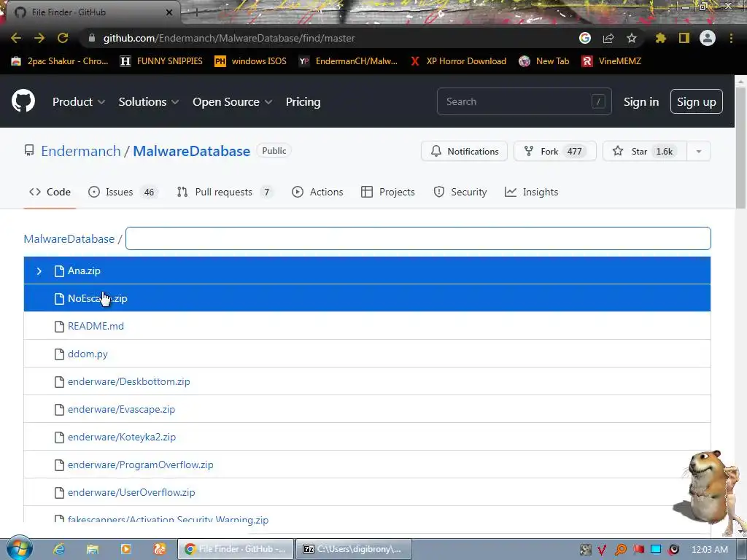
Task: Open the Endermanch owner link
Action: click(x=81, y=151)
